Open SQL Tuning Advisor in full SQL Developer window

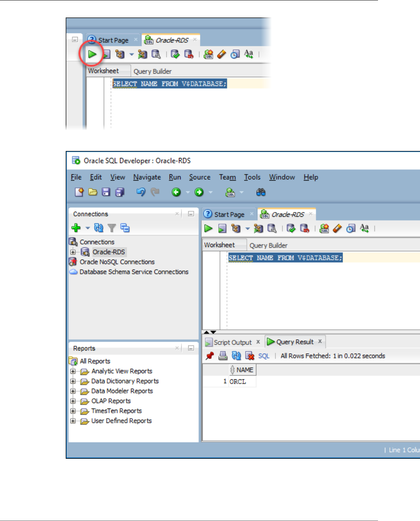(x=272, y=228)
